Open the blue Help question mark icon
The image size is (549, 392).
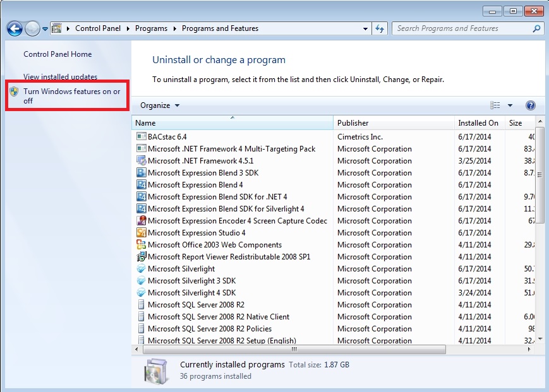click(x=530, y=105)
